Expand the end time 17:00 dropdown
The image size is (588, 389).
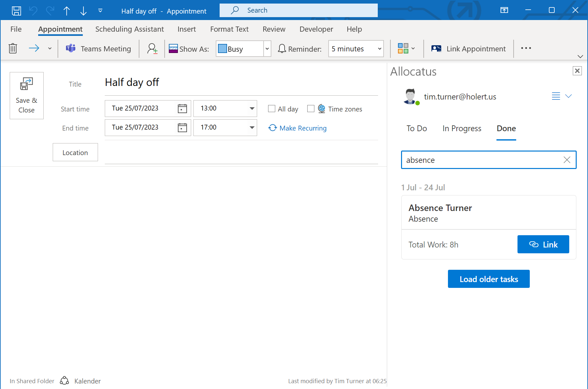pyautogui.click(x=252, y=128)
